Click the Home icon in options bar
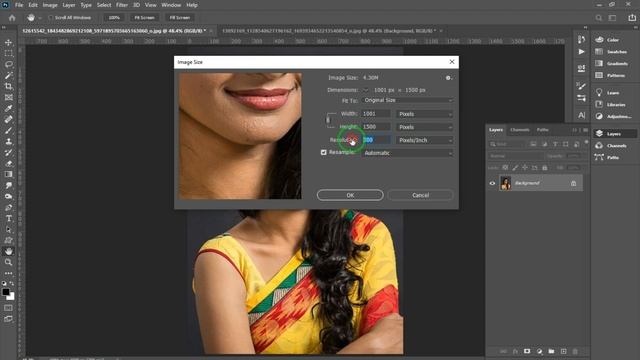The width and height of the screenshot is (640, 360). (x=12, y=18)
